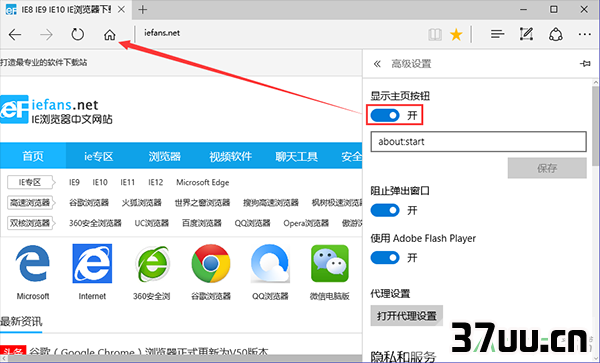Select the ie专区 navigation tab
Viewport: 600px width, 363px height.
point(99,156)
